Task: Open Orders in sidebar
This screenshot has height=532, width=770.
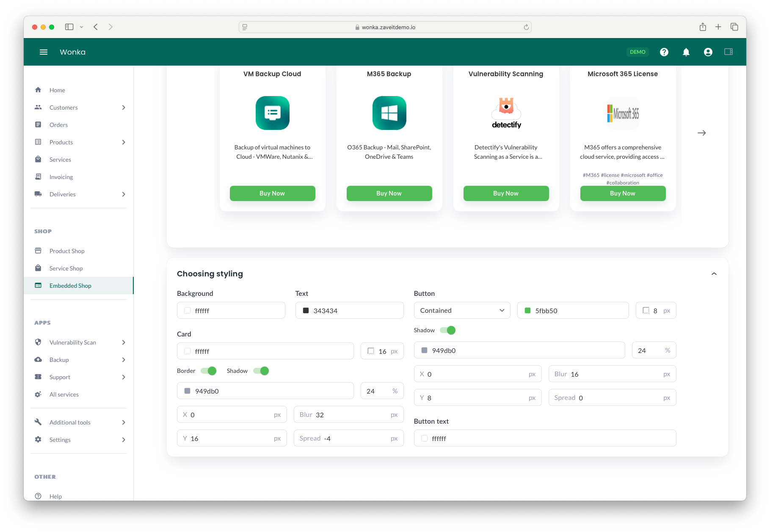Action: (x=79, y=125)
